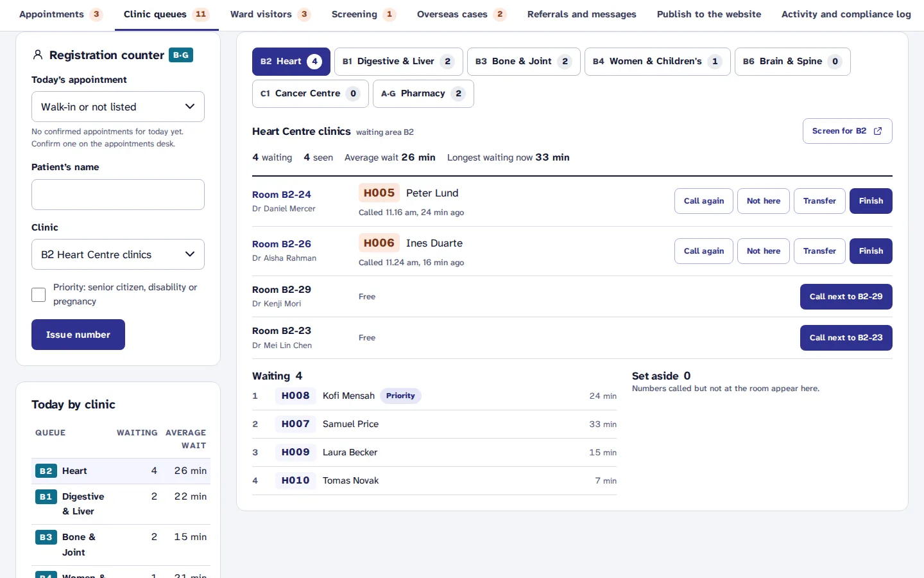
Task: Open Today's appointment dropdown
Action: click(x=118, y=107)
